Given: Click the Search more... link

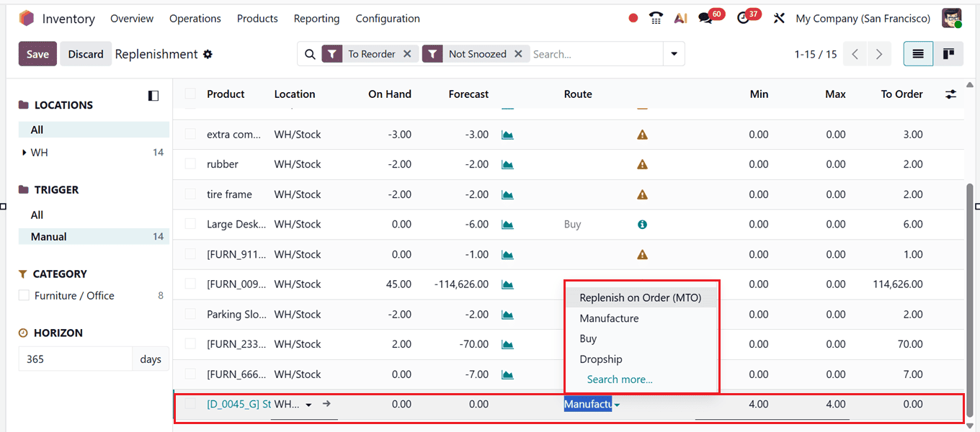Looking at the screenshot, I should 620,379.
